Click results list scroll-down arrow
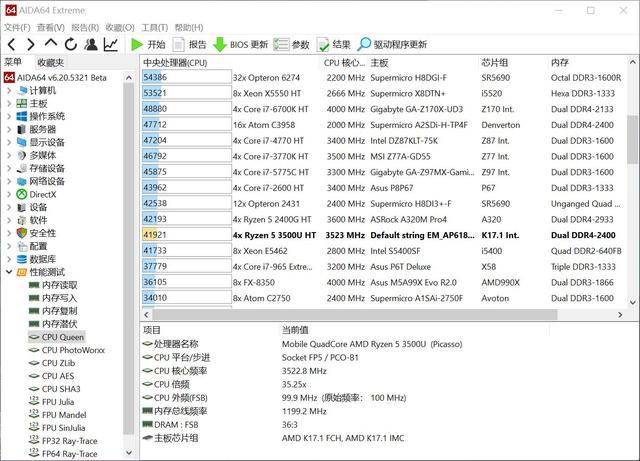 click(x=633, y=303)
